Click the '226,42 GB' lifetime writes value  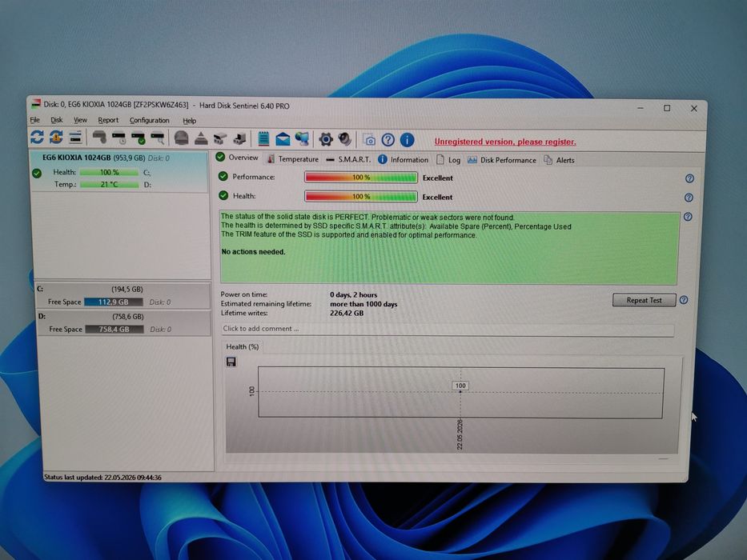(x=347, y=313)
